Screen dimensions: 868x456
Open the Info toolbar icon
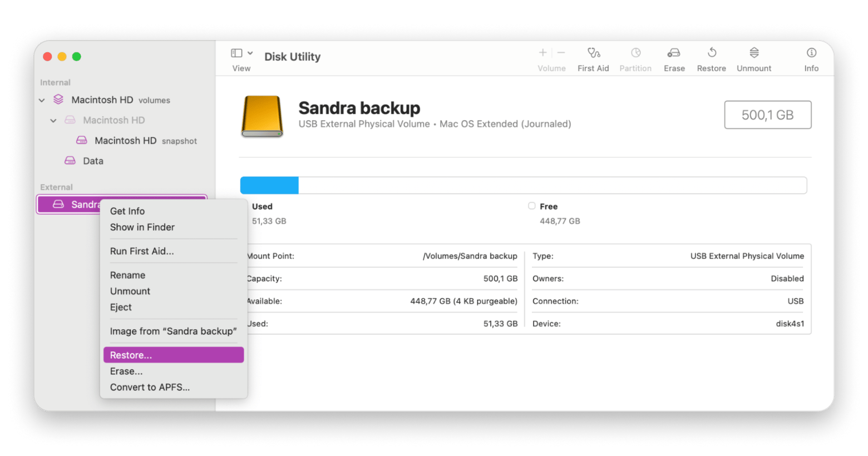[x=811, y=53]
